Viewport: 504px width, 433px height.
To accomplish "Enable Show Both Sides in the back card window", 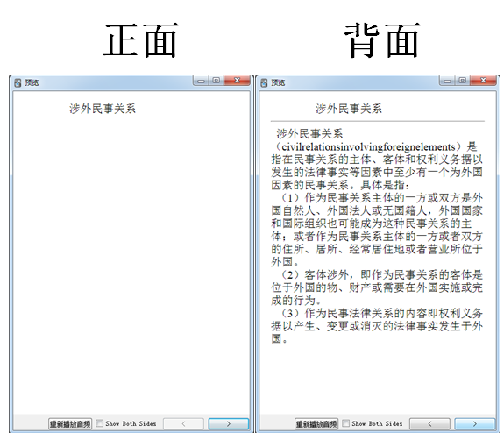I will click(x=346, y=423).
